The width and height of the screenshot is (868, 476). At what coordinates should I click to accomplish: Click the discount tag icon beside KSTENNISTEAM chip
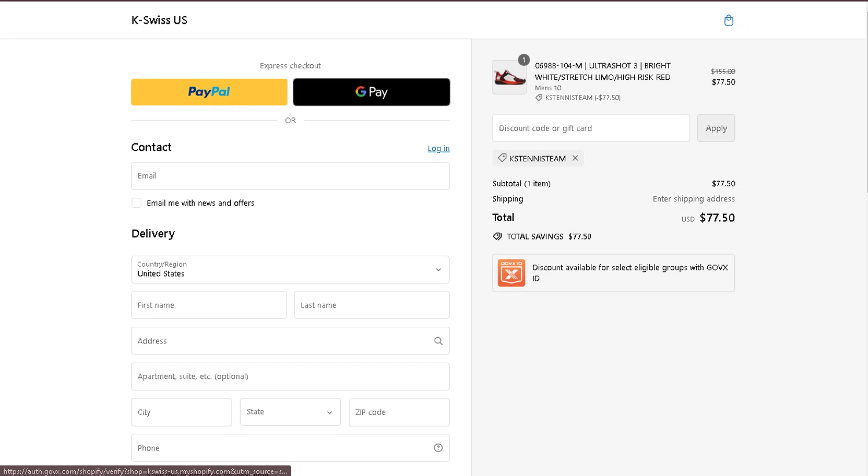tap(502, 158)
